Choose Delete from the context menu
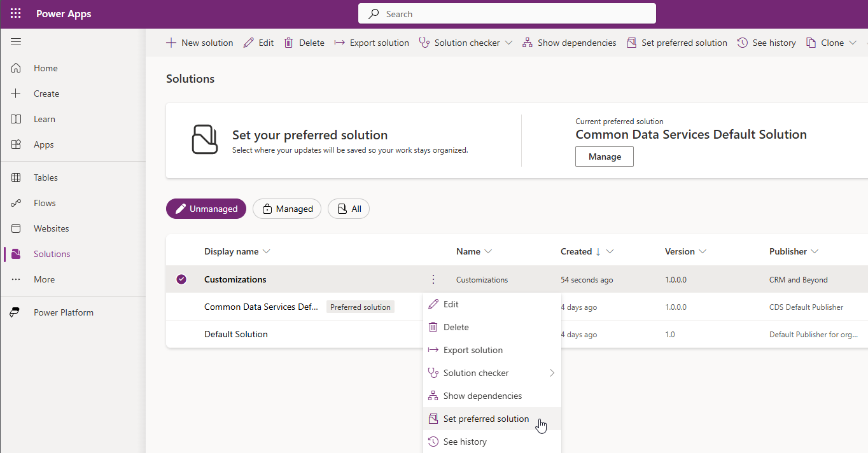The image size is (868, 453). click(492, 327)
